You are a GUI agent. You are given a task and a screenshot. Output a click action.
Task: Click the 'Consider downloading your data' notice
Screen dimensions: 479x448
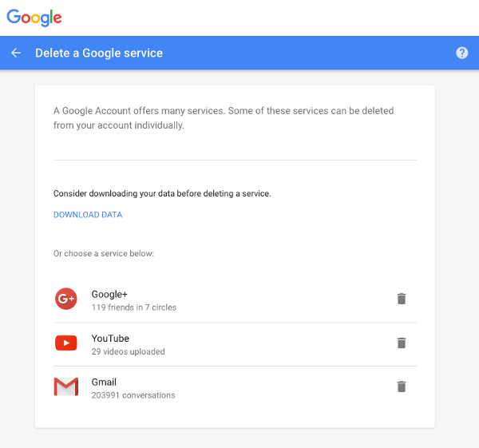click(162, 193)
